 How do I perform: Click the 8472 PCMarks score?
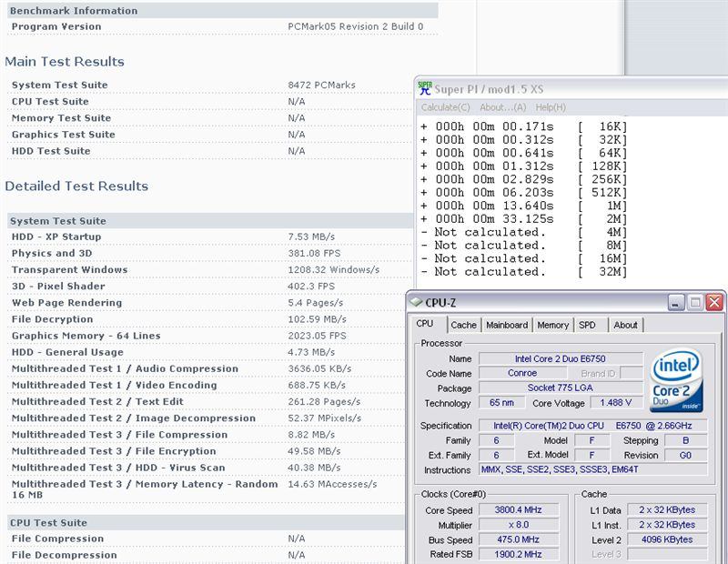pos(321,85)
